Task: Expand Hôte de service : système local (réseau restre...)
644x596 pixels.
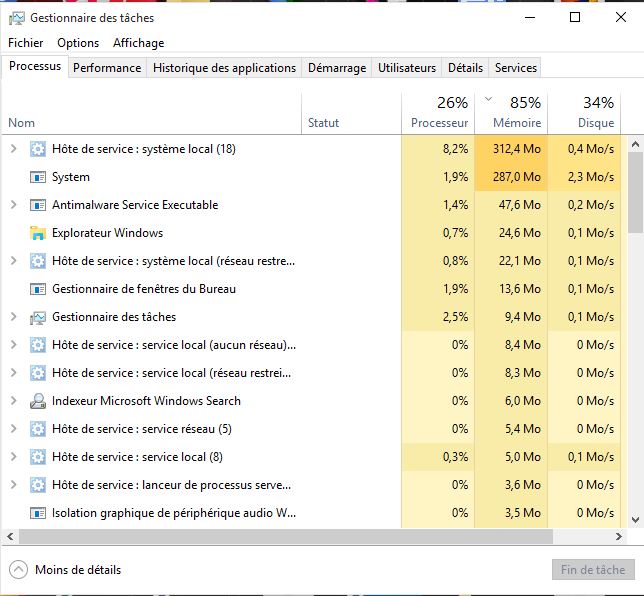Action: point(14,260)
